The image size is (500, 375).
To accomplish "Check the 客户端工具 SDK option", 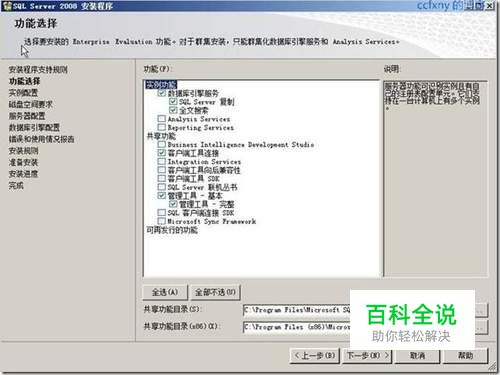I will tap(162, 179).
